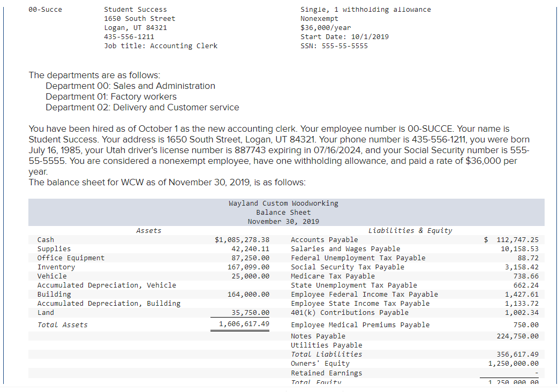Click the employee number 00-Succe
Viewport: 558px width, 392px height.
45,10
